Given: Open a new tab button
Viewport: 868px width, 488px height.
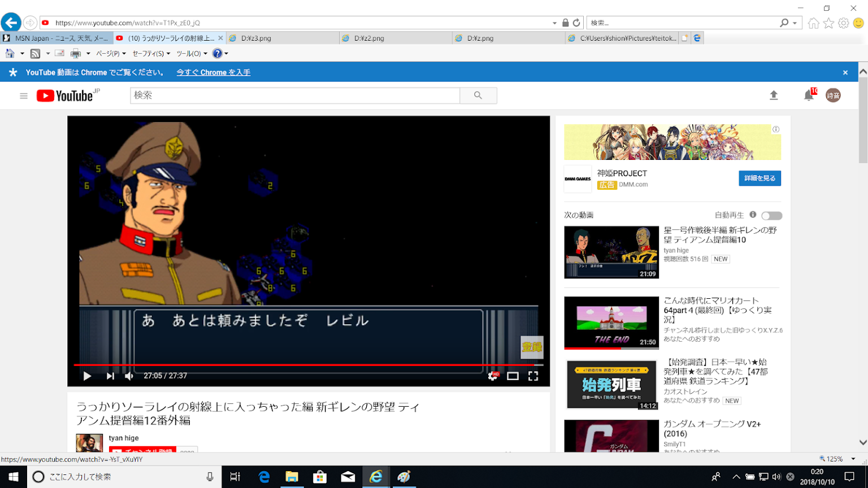Looking at the screenshot, I should [x=684, y=38].
